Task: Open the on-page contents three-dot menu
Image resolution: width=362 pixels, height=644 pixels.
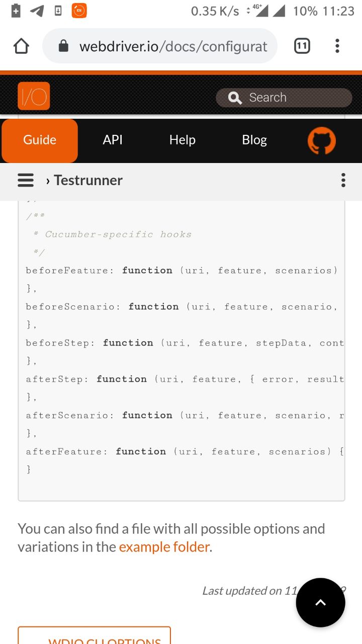Action: click(x=343, y=180)
